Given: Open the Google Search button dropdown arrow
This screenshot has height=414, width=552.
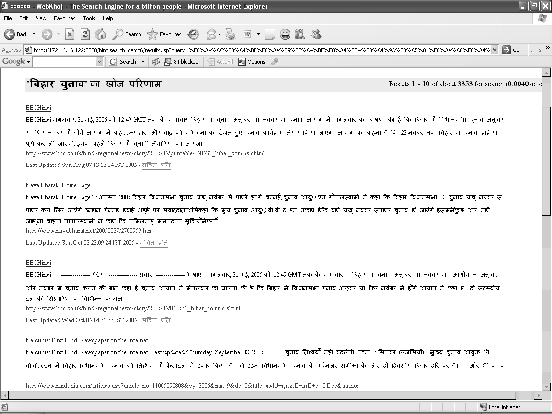Looking at the screenshot, I should click(143, 62).
